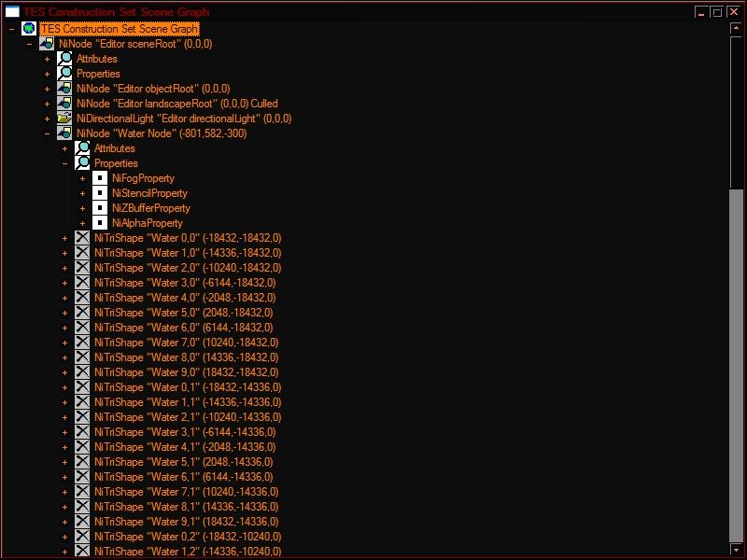Select NiTriShape "Water 2,1" row
Image resolution: width=747 pixels, height=560 pixels.
coord(188,416)
